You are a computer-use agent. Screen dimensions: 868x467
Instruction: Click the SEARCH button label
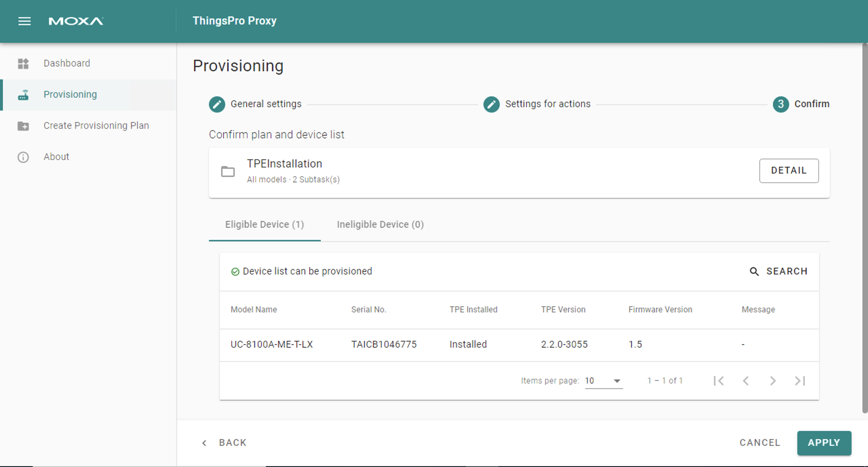click(787, 271)
